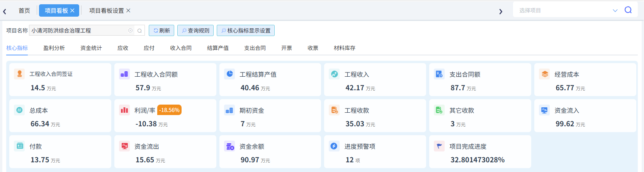Click the 工程收入 card icon
644x172 pixels.
coord(334,74)
